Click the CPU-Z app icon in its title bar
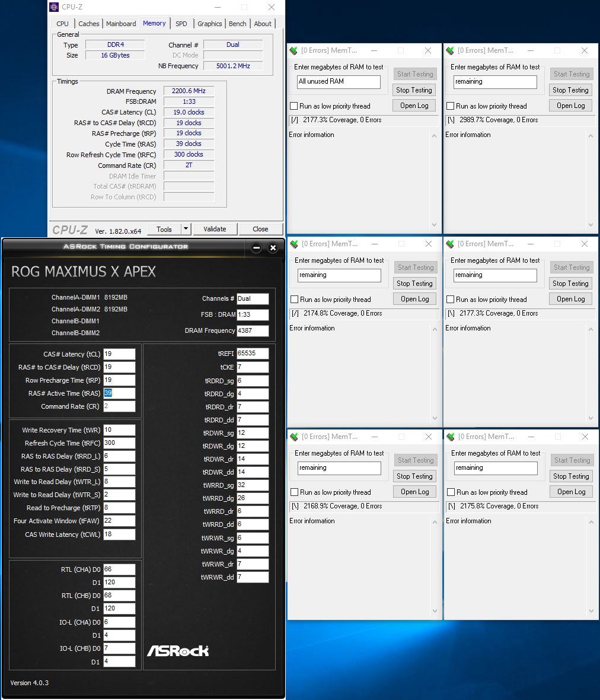 (x=54, y=7)
